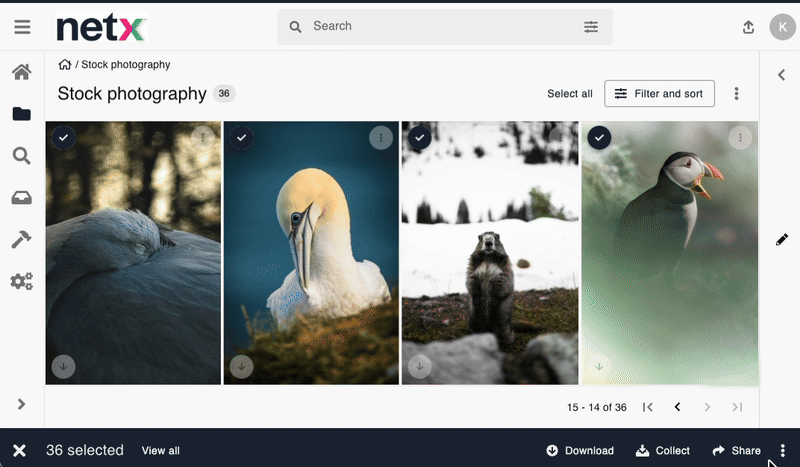Open the Stock photography folder options menu
The image size is (800, 467).
pyautogui.click(x=737, y=94)
